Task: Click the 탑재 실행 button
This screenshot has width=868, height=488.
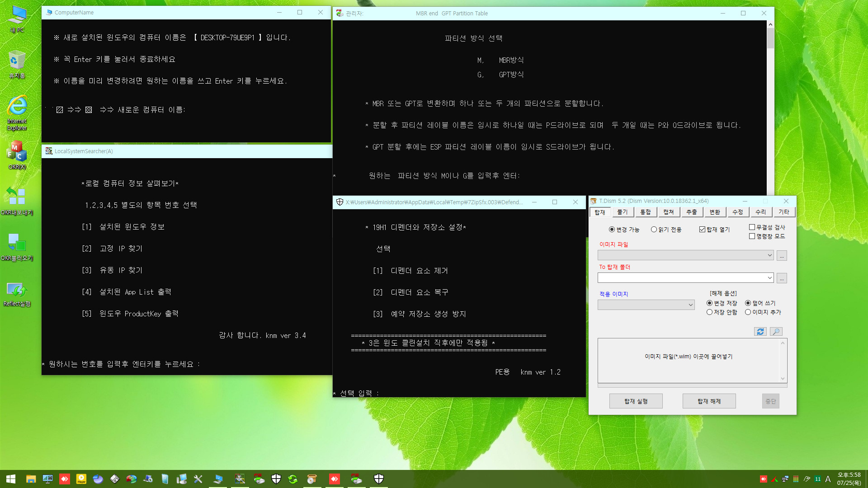Action: [636, 401]
